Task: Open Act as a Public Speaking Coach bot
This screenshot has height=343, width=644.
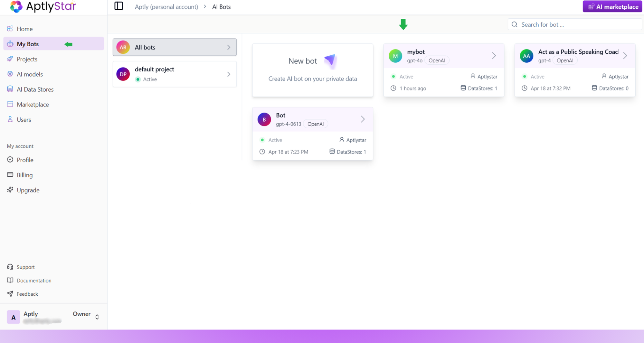Action: coord(578,52)
